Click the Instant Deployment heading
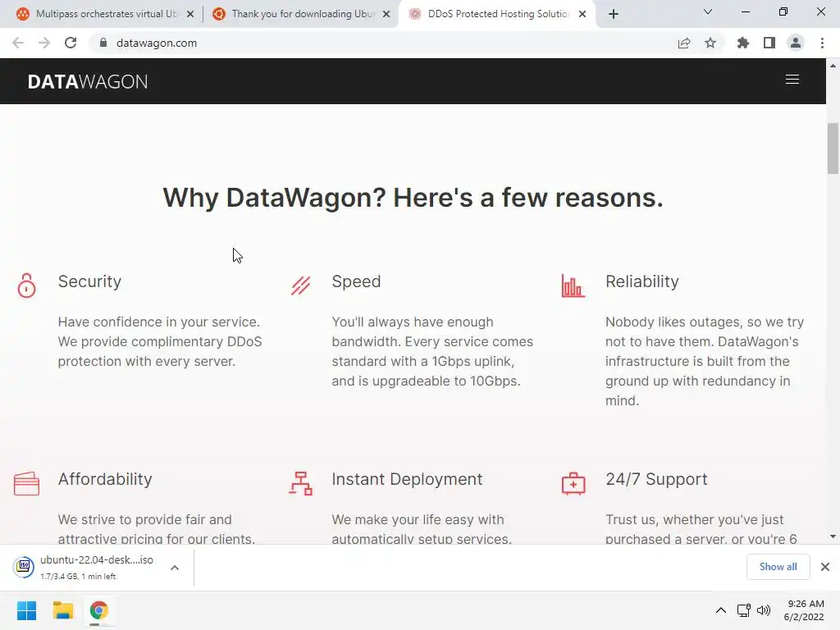840x630 pixels. (x=407, y=479)
